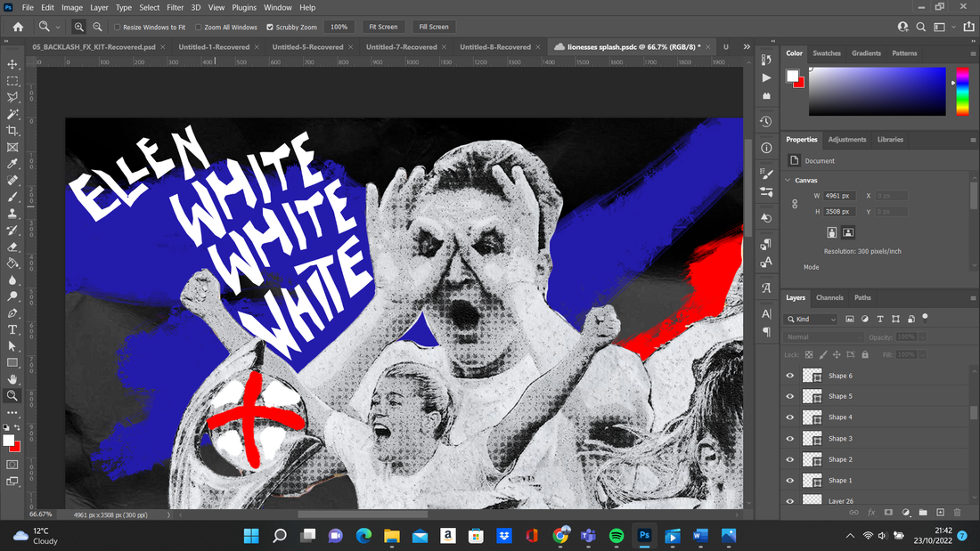980x551 pixels.
Task: Enable Zoom All Windows checkbox
Action: click(x=198, y=27)
